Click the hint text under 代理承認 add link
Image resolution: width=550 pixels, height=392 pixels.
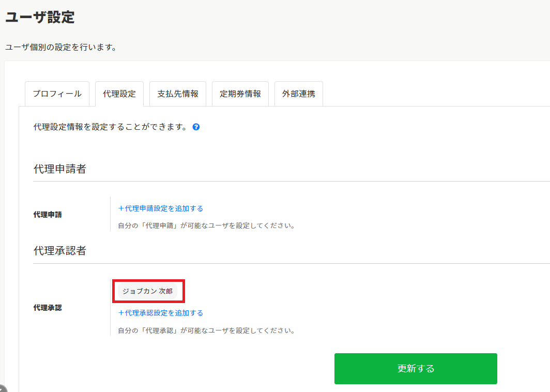[x=206, y=330]
